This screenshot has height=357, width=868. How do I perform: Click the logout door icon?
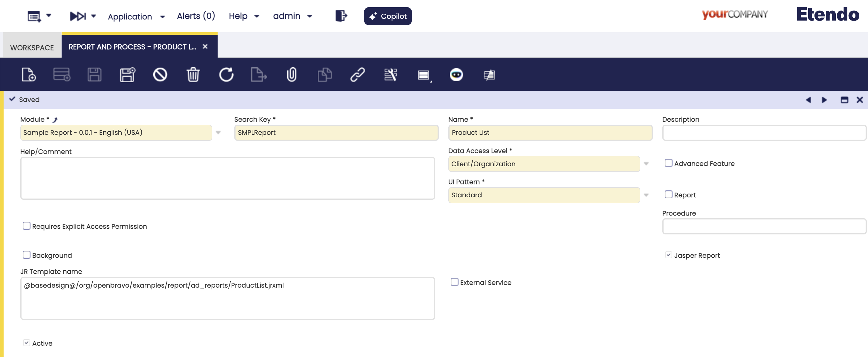(x=341, y=16)
